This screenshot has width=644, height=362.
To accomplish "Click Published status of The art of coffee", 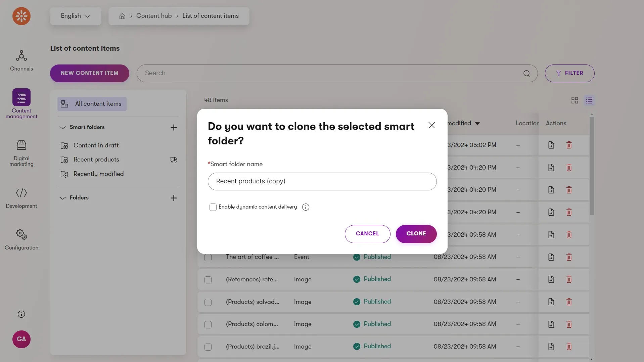I will [x=372, y=257].
